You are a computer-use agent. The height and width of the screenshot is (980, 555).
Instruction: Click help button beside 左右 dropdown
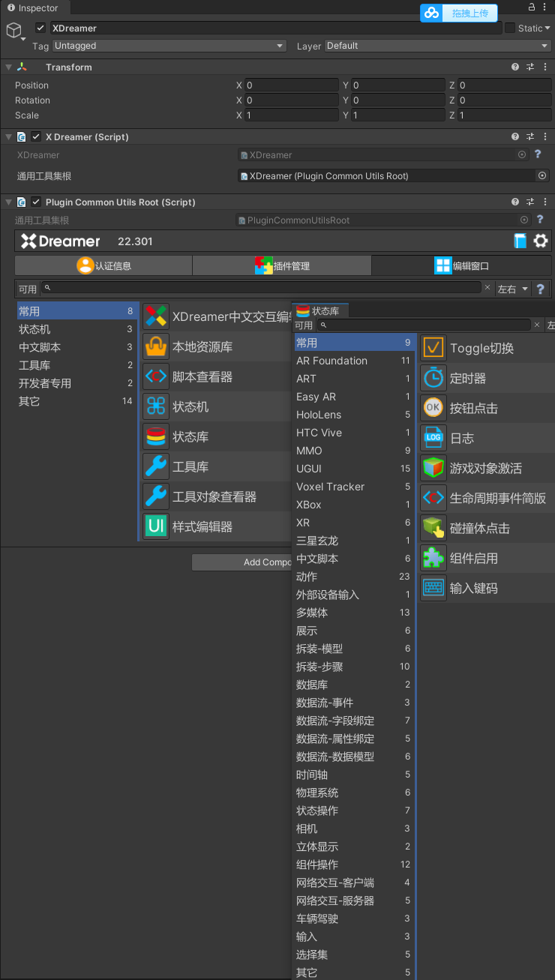click(540, 289)
